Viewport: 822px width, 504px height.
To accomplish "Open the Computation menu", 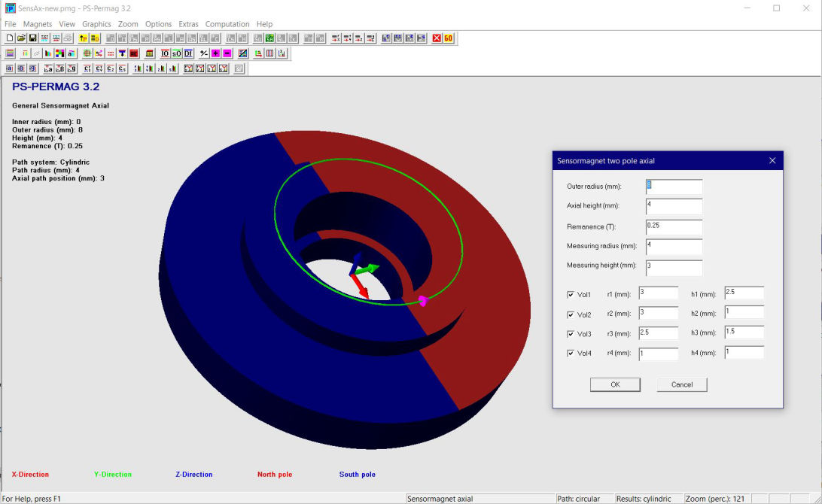I will point(227,24).
